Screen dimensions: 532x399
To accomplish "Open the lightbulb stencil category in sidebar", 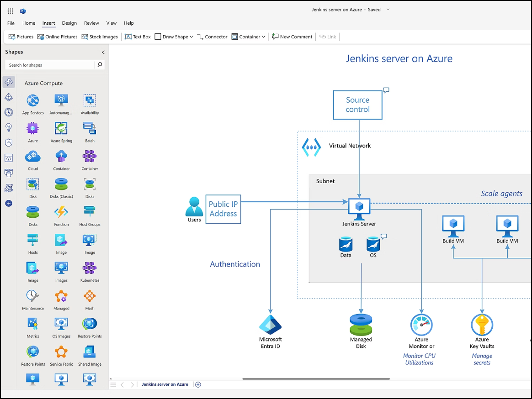I will pos(9,127).
